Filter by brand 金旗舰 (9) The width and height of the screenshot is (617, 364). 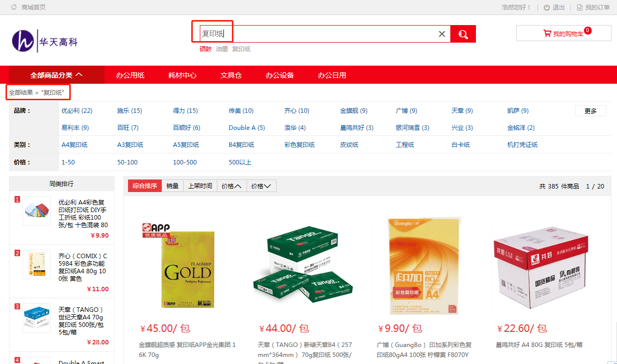coord(354,111)
